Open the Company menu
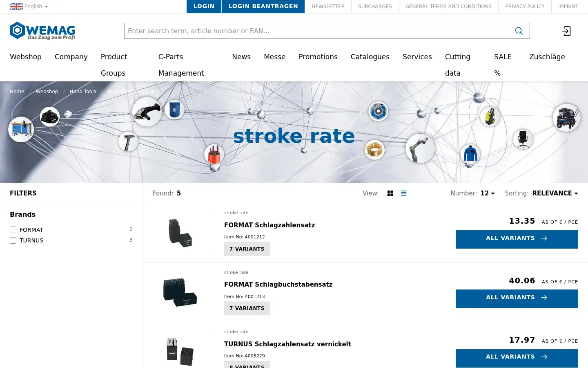588x368 pixels. coord(71,57)
